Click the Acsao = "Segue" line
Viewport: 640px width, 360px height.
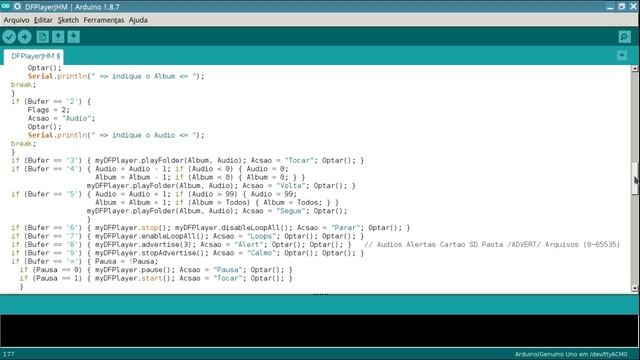coord(217,211)
